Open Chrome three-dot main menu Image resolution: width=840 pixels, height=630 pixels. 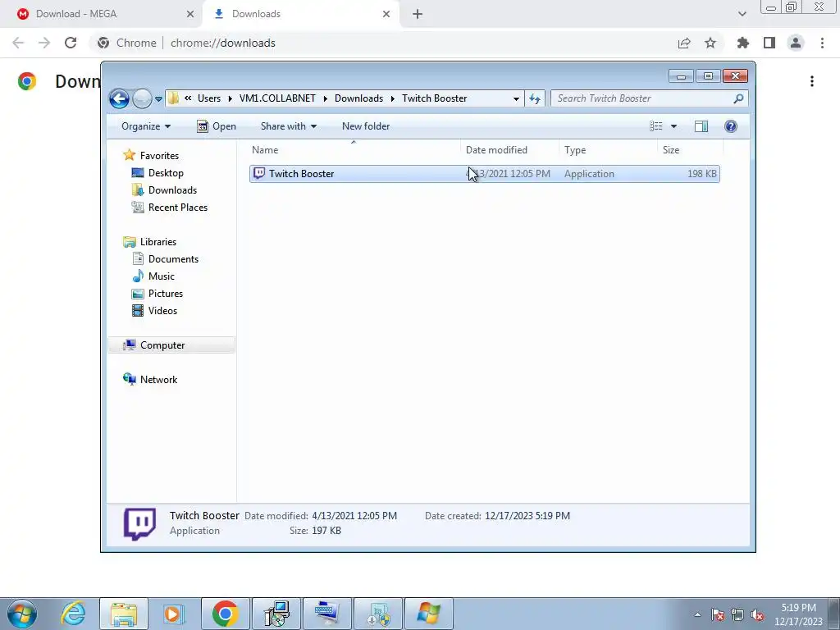(822, 43)
